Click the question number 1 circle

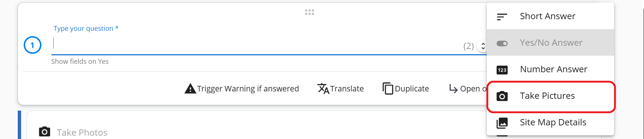coord(33,45)
